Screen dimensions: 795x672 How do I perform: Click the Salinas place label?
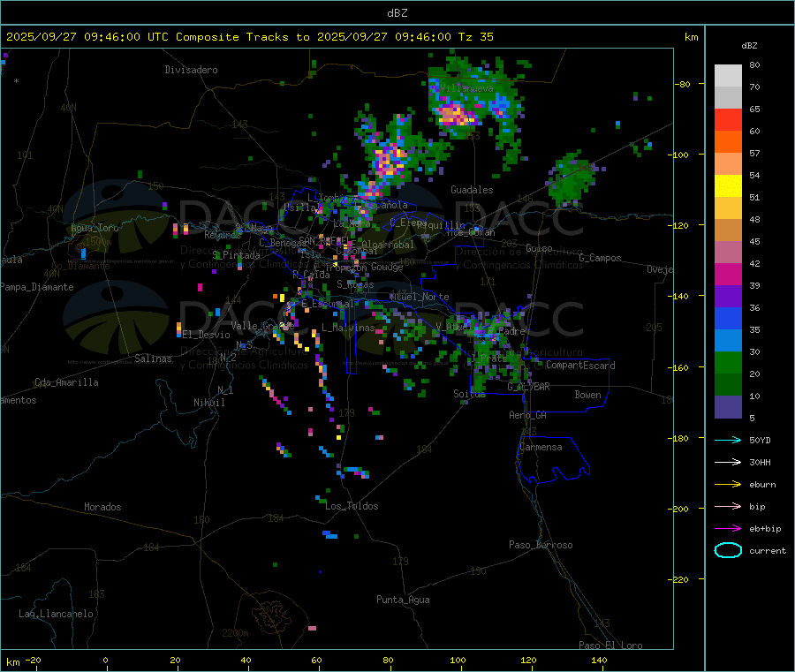[153, 359]
